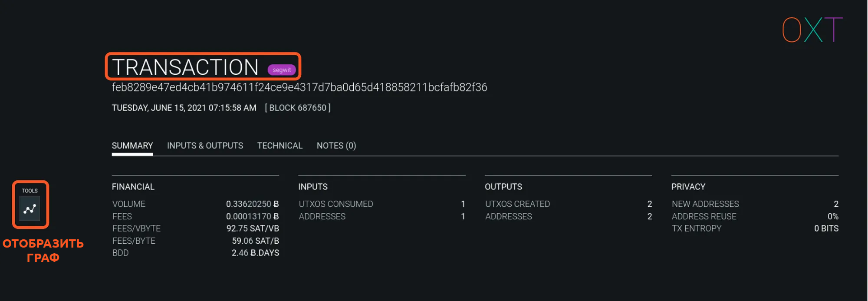This screenshot has height=301, width=868.
Task: Click the UTXOs Consumed label
Action: [x=335, y=204]
